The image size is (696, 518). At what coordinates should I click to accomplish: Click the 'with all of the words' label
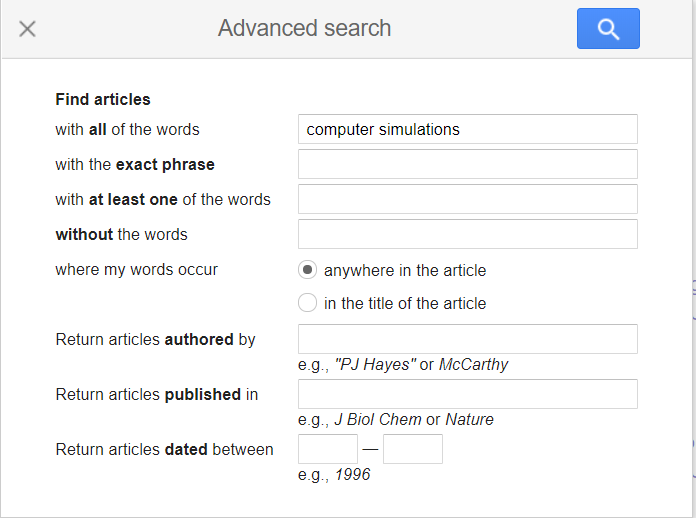pyautogui.click(x=127, y=129)
